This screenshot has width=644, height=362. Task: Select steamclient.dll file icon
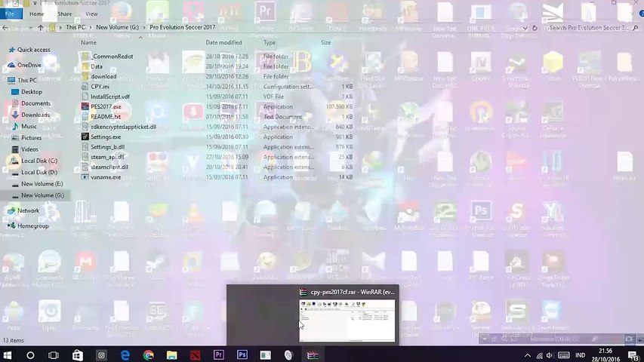pos(85,167)
